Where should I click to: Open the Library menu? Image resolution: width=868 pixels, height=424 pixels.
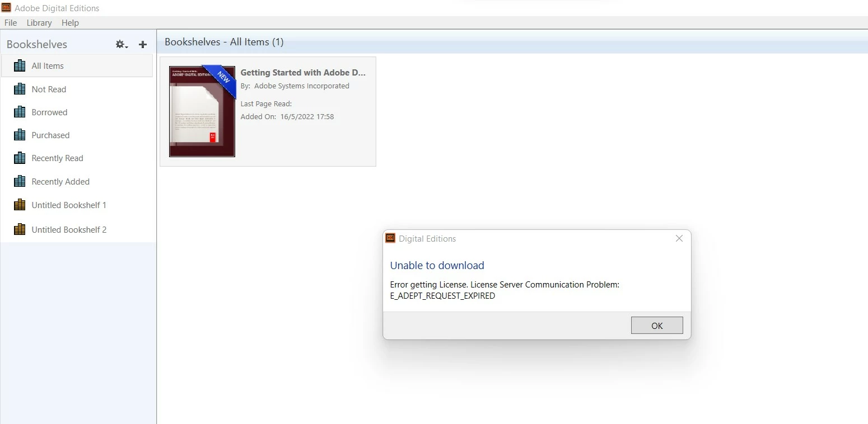point(39,23)
